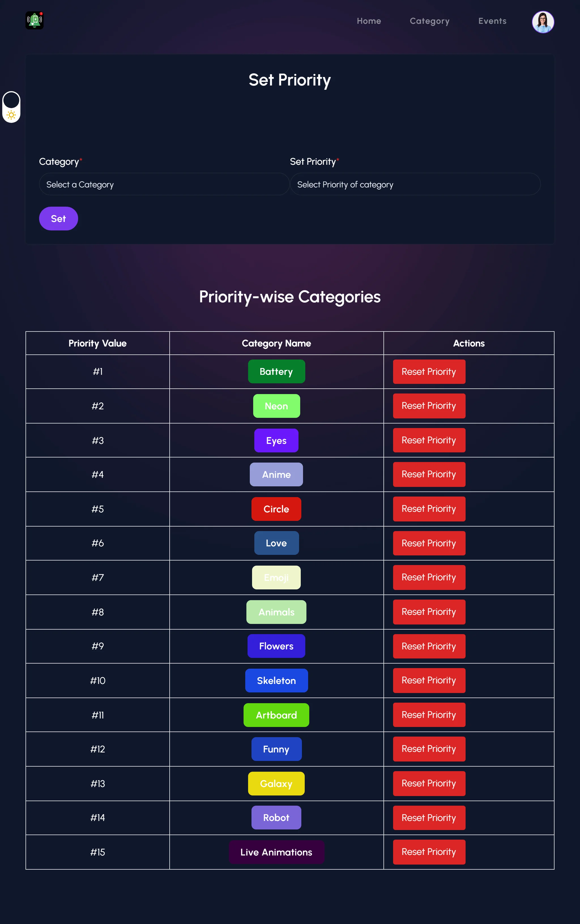Screen dimensions: 580x924
Task: Click the Skeleton category tag
Action: [276, 681]
